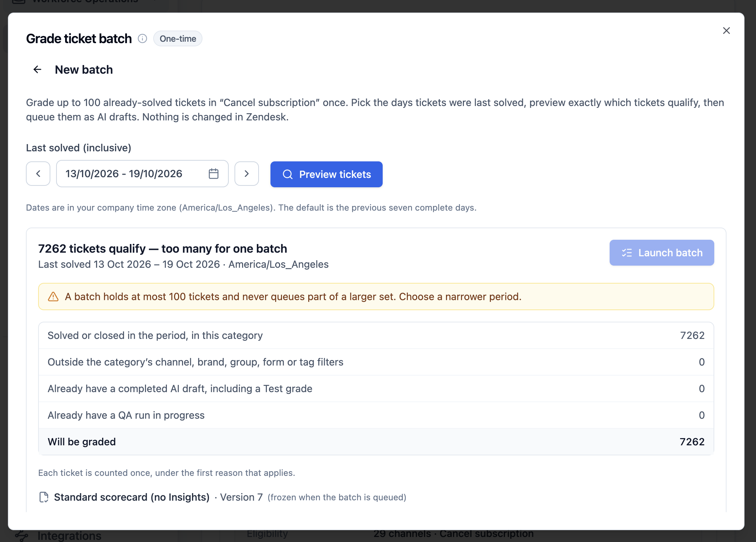Select the 'Will be graded' row
The width and height of the screenshot is (756, 542).
click(376, 442)
